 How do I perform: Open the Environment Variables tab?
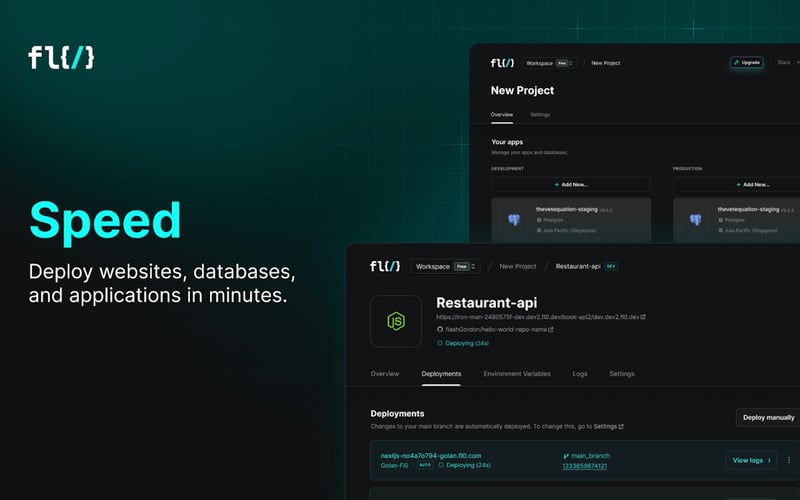517,374
